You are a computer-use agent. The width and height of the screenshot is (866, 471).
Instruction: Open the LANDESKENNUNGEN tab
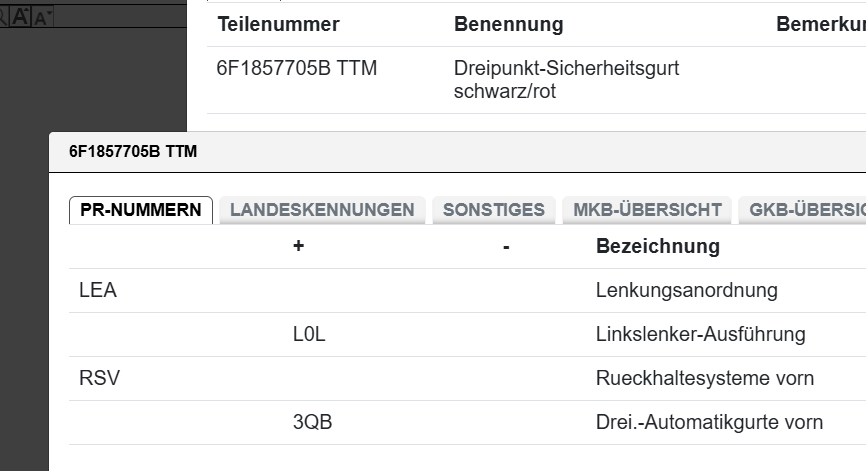tap(322, 210)
